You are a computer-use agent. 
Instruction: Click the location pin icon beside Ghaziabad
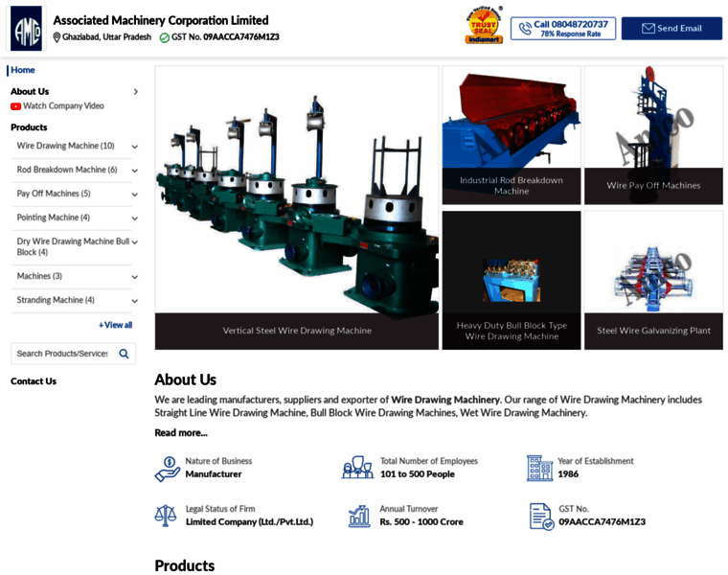[57, 37]
